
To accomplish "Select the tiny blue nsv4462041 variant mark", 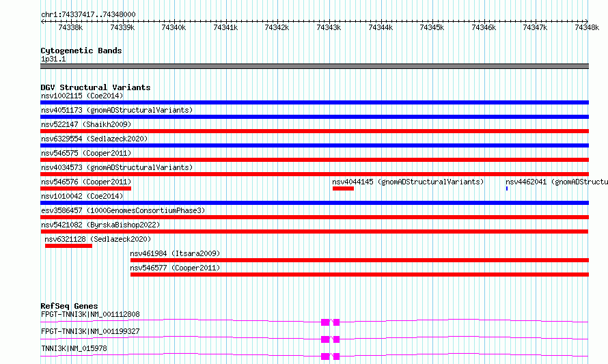I will pos(507,188).
